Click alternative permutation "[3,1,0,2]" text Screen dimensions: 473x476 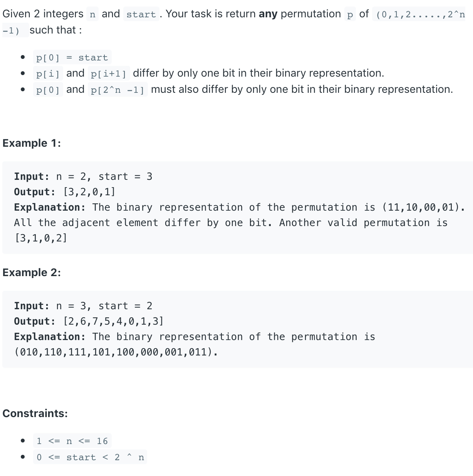click(x=41, y=238)
